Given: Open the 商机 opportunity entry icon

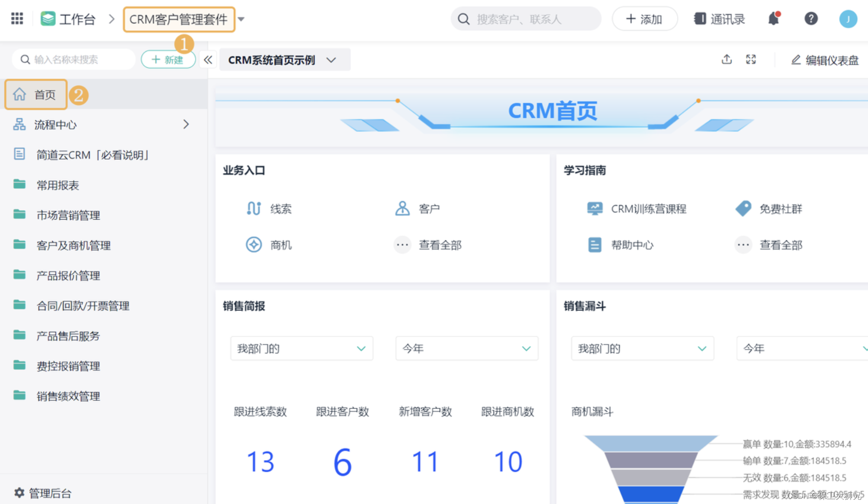Looking at the screenshot, I should pos(253,245).
